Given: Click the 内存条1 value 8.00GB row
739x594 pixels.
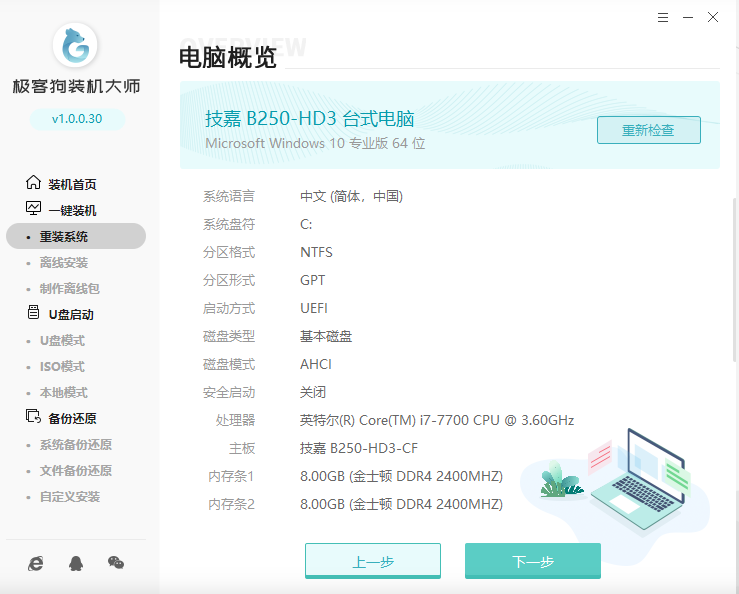Looking at the screenshot, I should tap(402, 476).
